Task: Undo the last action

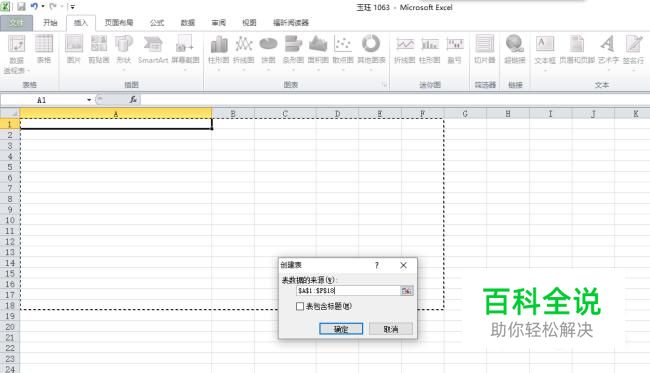Action: pos(34,7)
